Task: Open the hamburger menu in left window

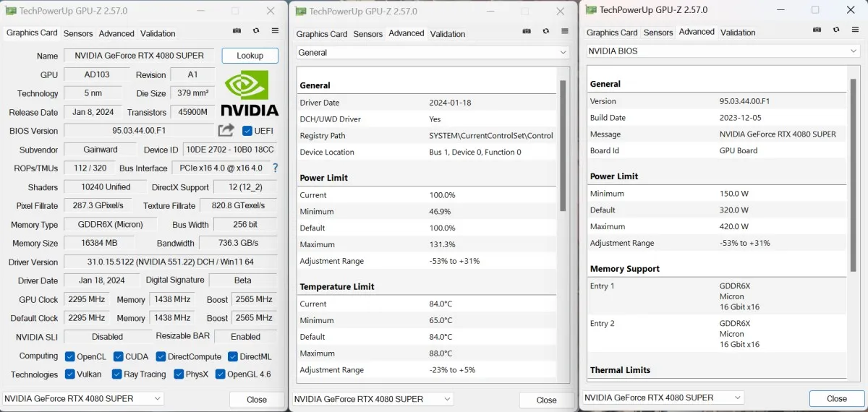Action: [275, 31]
